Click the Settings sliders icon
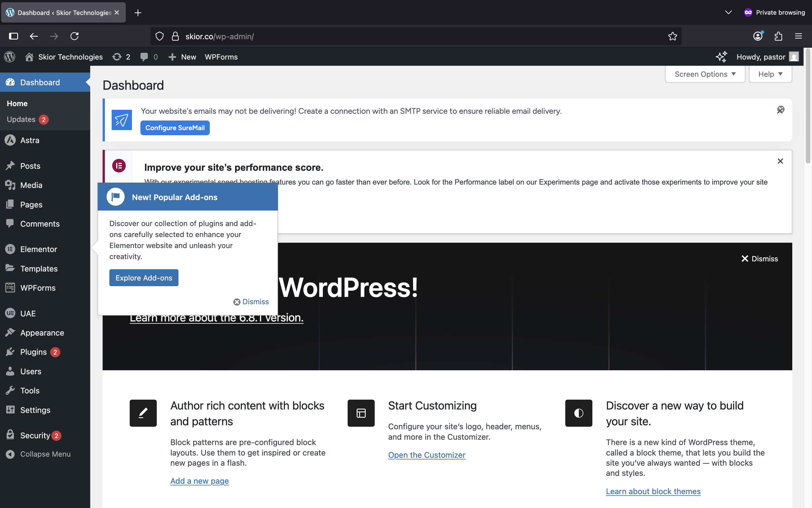812x508 pixels. [10, 410]
